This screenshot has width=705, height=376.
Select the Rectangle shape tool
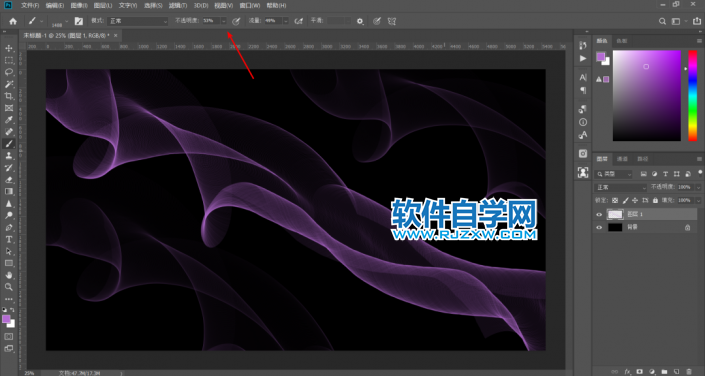(9, 263)
